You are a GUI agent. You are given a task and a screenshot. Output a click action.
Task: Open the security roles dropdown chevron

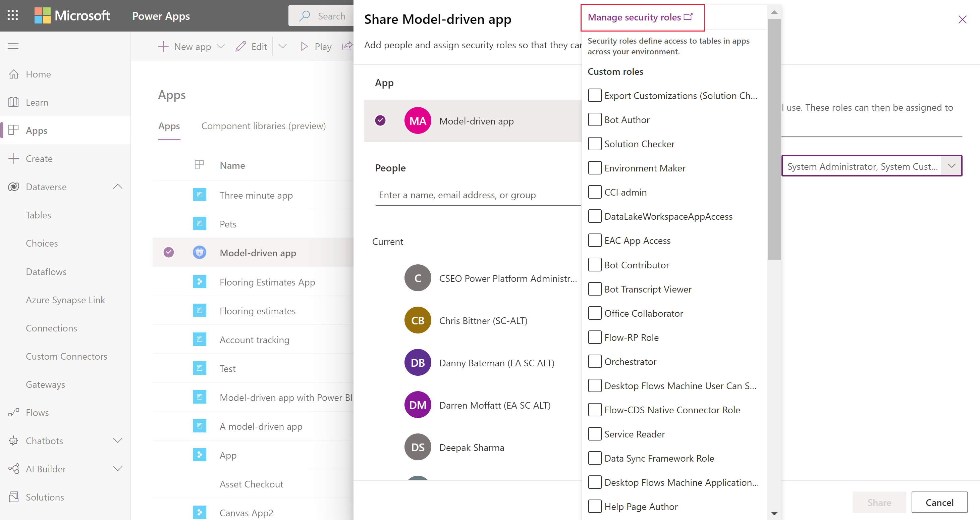[x=951, y=166]
